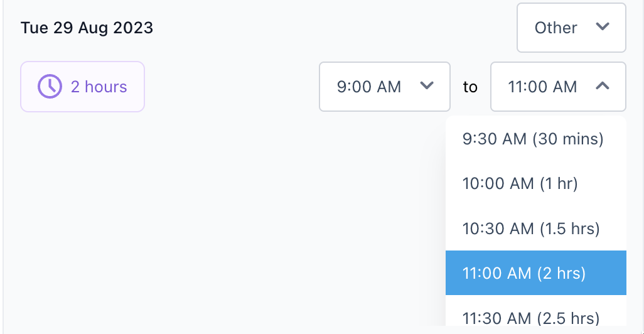Click the purple clock icon

50,86
